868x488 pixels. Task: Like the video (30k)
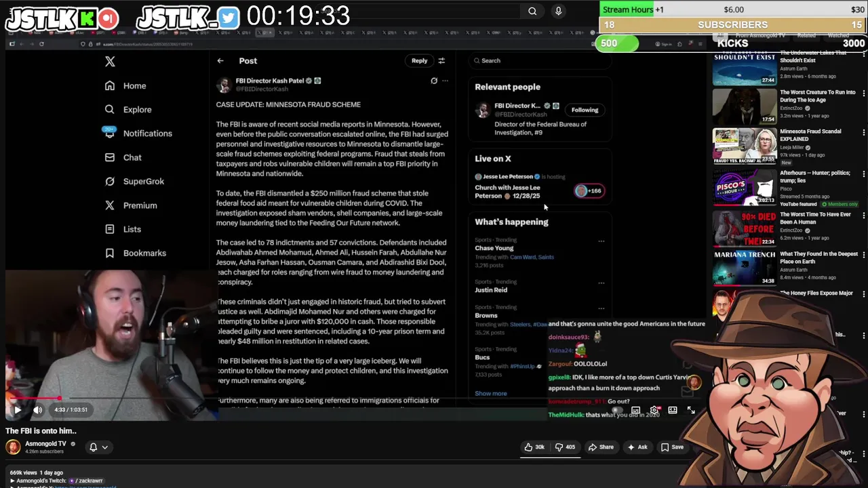[535, 447]
